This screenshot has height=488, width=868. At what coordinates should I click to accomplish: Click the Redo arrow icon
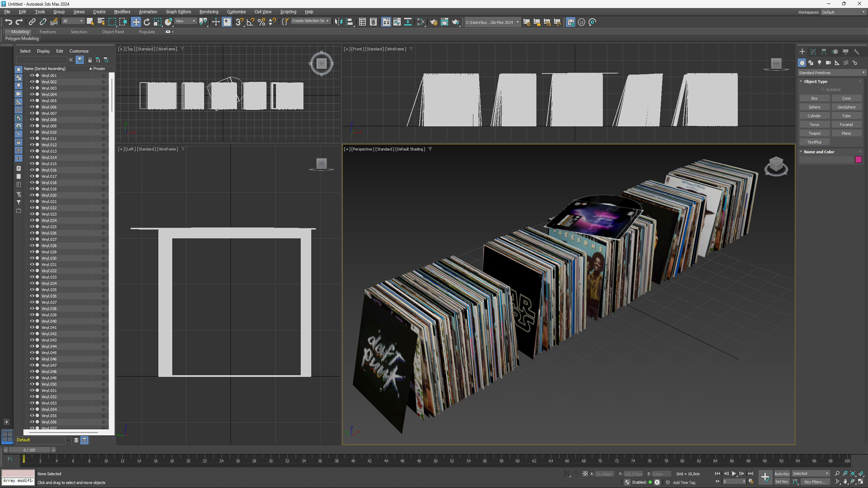[x=19, y=22]
